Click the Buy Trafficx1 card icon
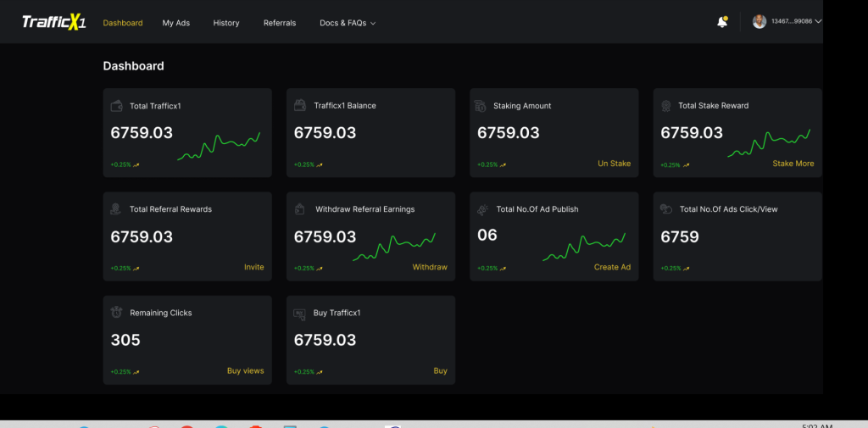868x428 pixels. coord(299,314)
